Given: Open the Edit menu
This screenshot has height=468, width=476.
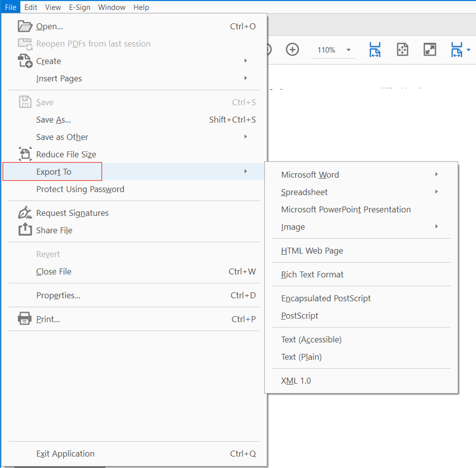Looking at the screenshot, I should coord(30,7).
